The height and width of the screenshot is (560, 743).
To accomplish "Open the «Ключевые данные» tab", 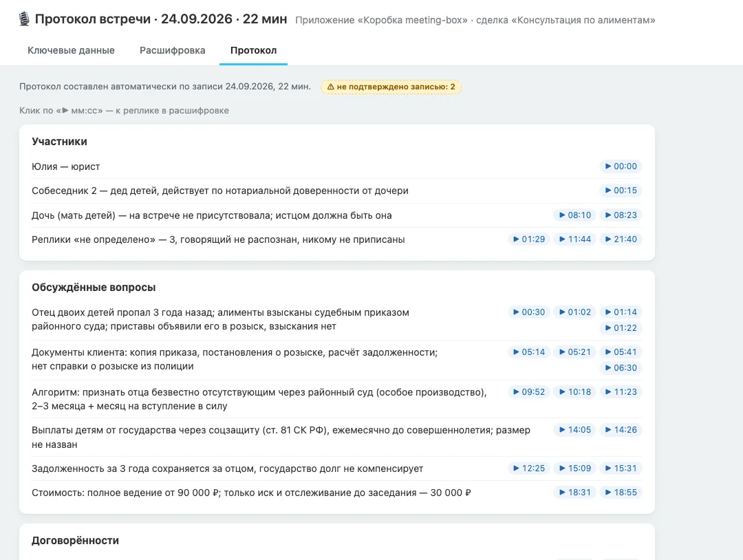I will point(71,50).
